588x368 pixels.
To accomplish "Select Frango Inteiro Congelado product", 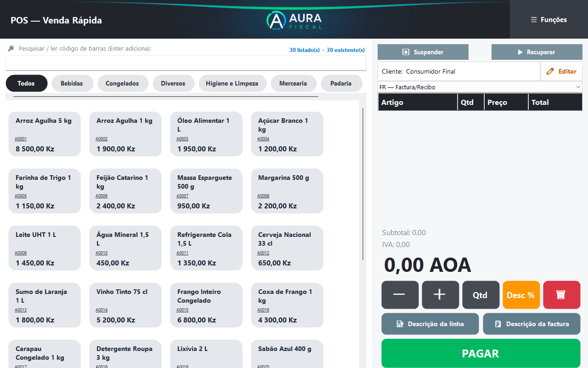I will 206,305.
